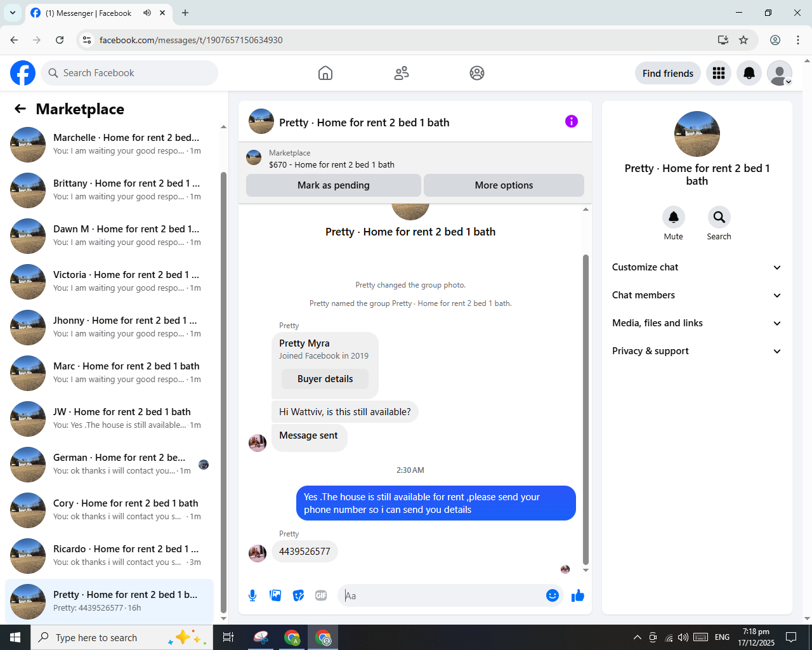Click the conversation list scrollbar
The height and width of the screenshot is (650, 812).
[x=223, y=391]
